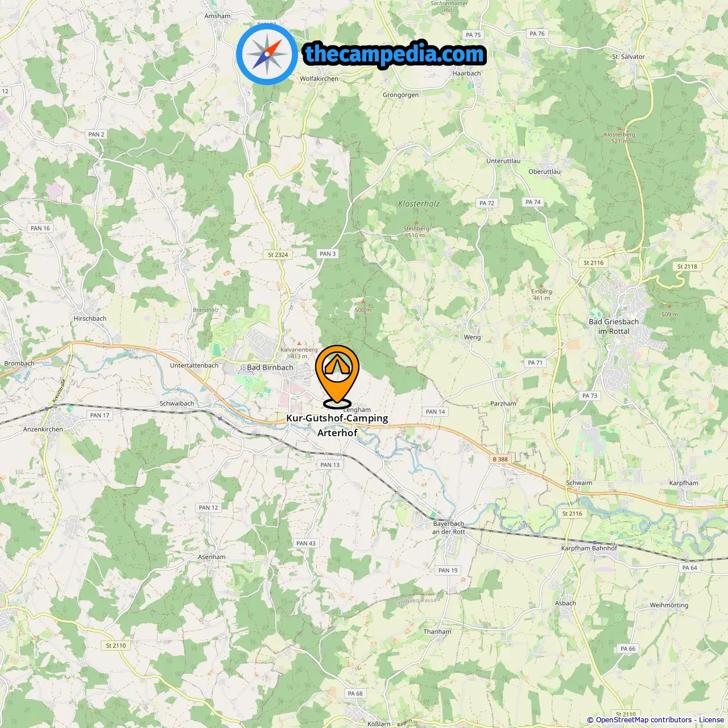Image resolution: width=728 pixels, height=728 pixels.
Task: Click the blue compass logo icon
Action: 267,54
